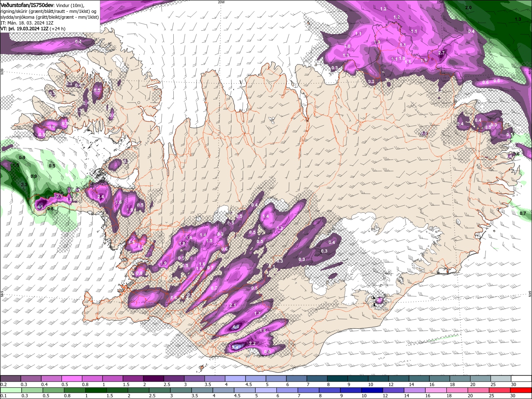Screen dimensions: 532x399
Task: Click the 0.2 label in the snow legend
Action: click(x=3, y=384)
